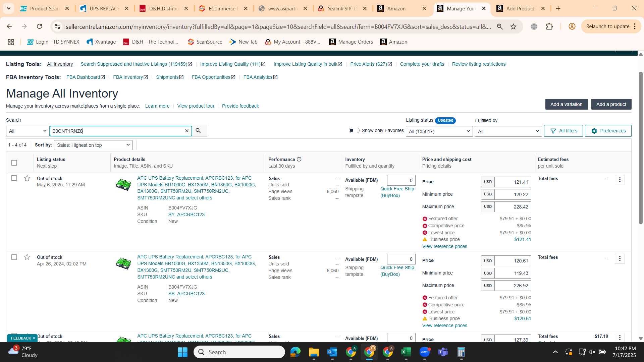
Task: Expand the system tray hidden icons chevron
Action: pyautogui.click(x=555, y=352)
